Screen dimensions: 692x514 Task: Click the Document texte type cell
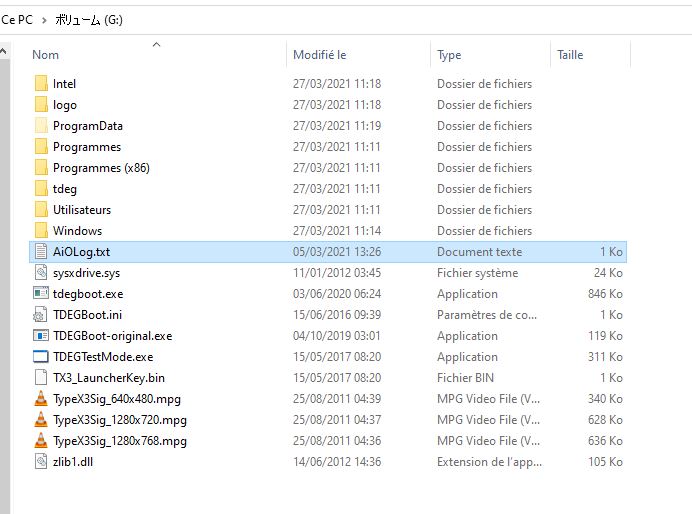(480, 251)
